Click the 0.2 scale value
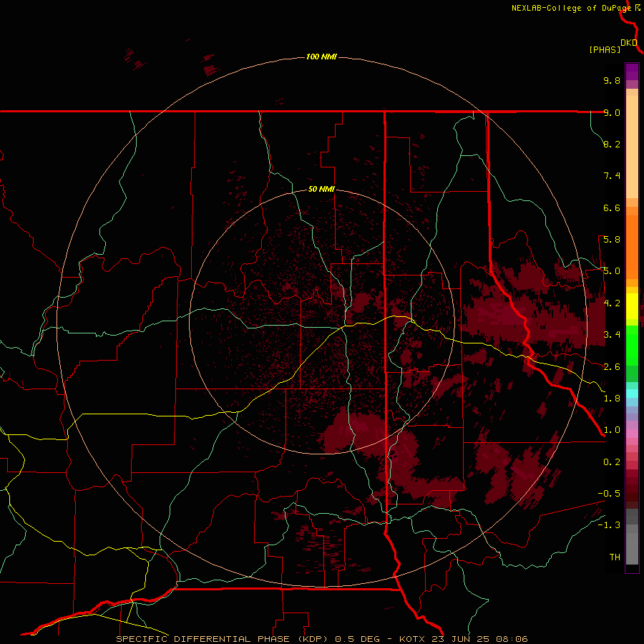The image size is (644, 644). point(612,462)
